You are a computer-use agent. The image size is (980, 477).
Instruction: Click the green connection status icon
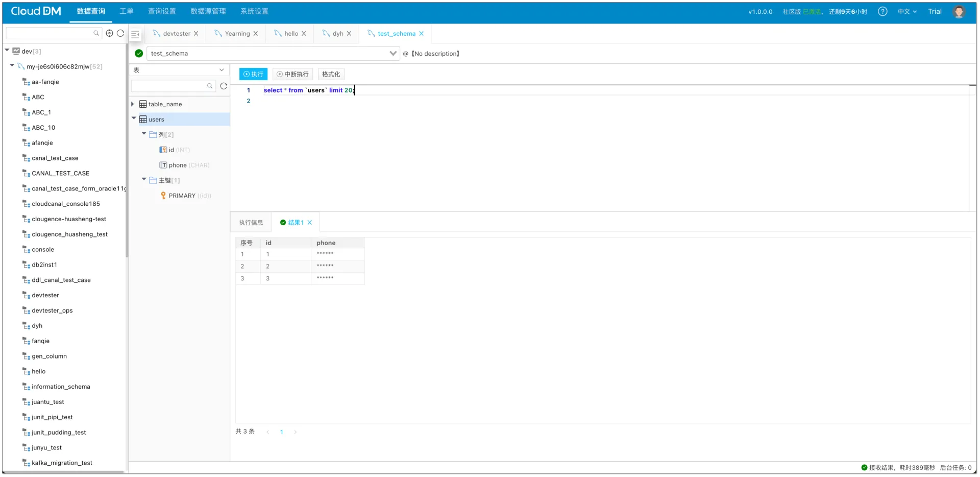click(x=139, y=53)
